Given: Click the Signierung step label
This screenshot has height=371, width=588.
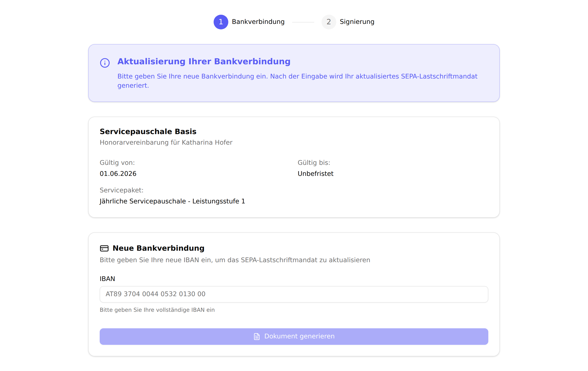Looking at the screenshot, I should click(x=357, y=22).
